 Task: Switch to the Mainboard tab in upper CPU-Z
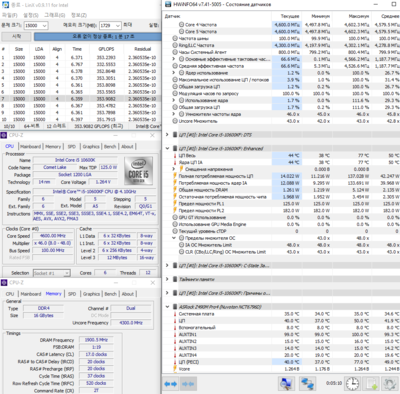click(30, 147)
